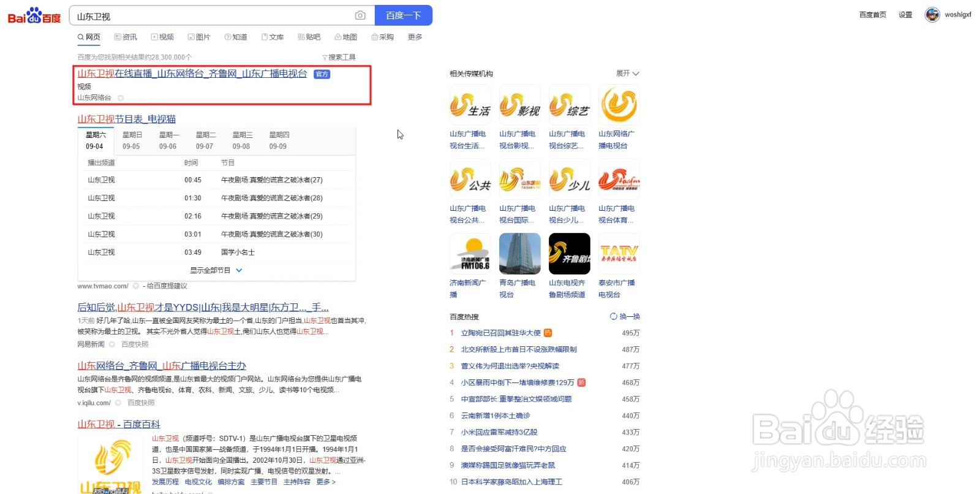Screen dimensions: 980x494
Task: Go to 百度首页
Action: pyautogui.click(x=873, y=15)
